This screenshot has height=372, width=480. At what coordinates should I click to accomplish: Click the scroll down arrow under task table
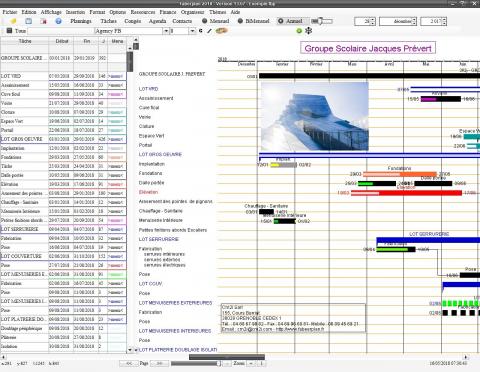coord(130,350)
